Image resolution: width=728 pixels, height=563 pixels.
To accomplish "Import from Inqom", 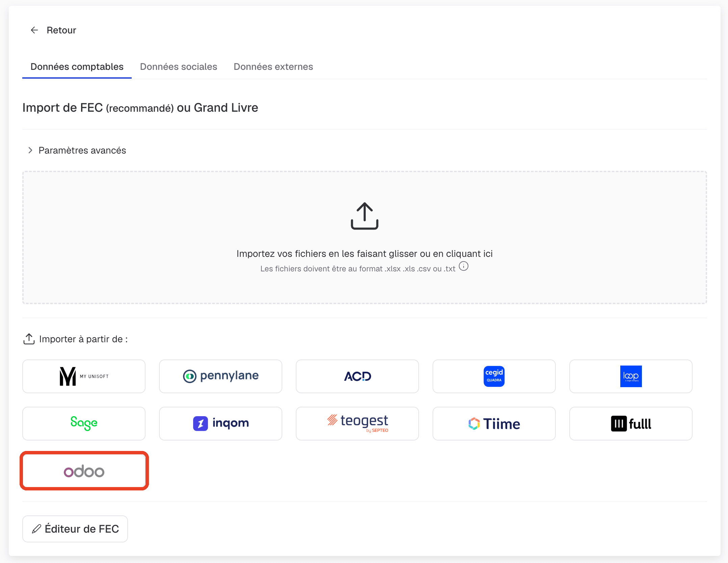I will 220,424.
